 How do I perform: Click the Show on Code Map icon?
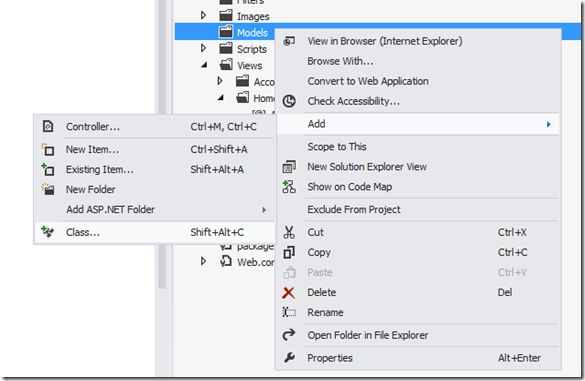(289, 187)
